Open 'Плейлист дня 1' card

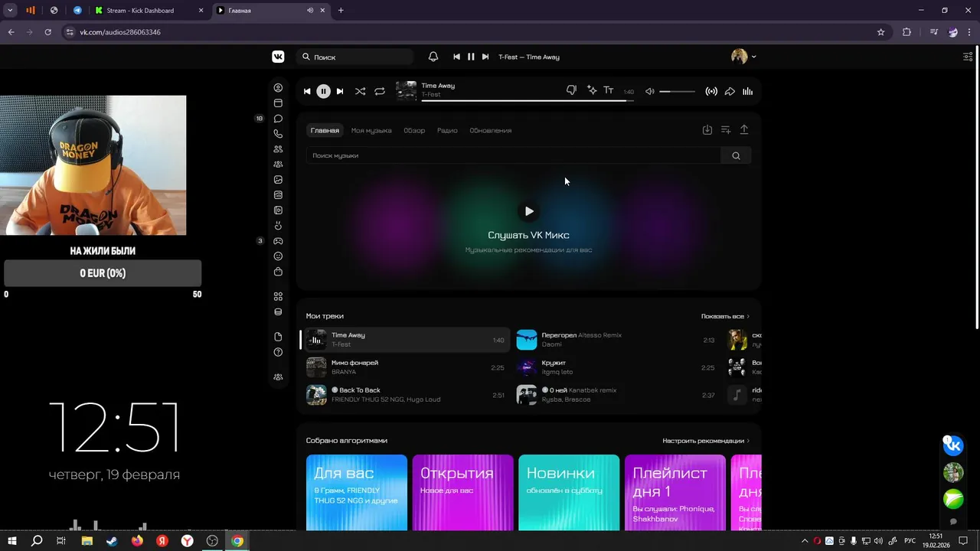675,492
